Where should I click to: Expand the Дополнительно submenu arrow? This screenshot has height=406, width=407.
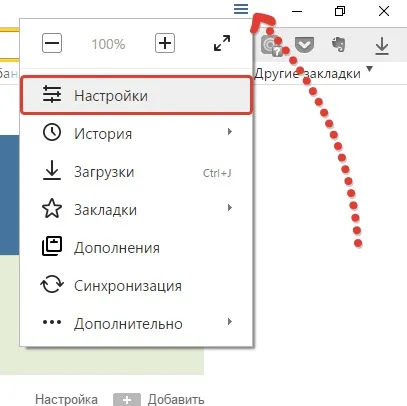(229, 322)
